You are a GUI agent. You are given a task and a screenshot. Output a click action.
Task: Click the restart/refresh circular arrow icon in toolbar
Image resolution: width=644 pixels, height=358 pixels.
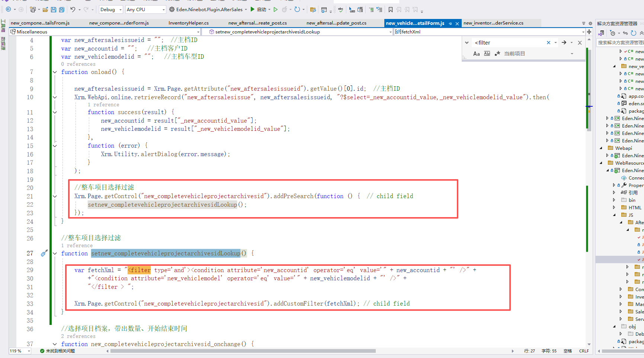point(297,9)
